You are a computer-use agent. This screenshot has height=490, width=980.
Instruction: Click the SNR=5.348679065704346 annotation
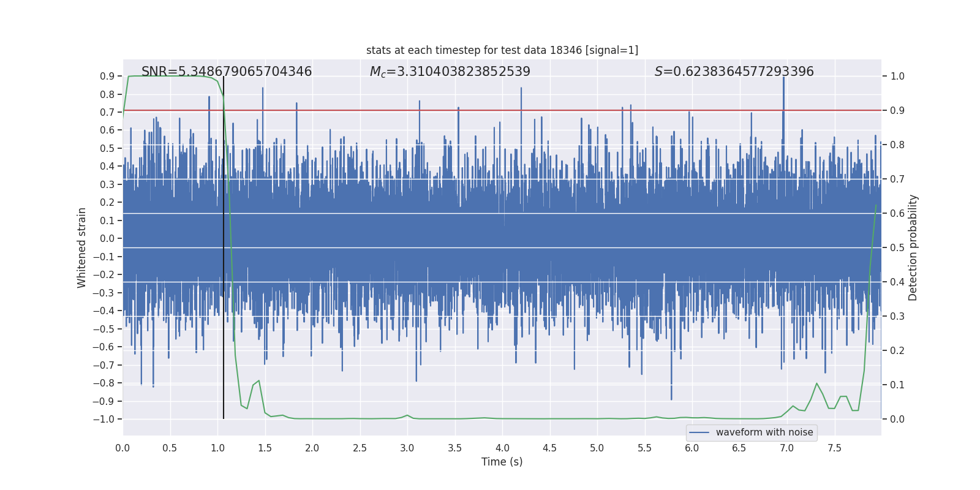coord(227,72)
